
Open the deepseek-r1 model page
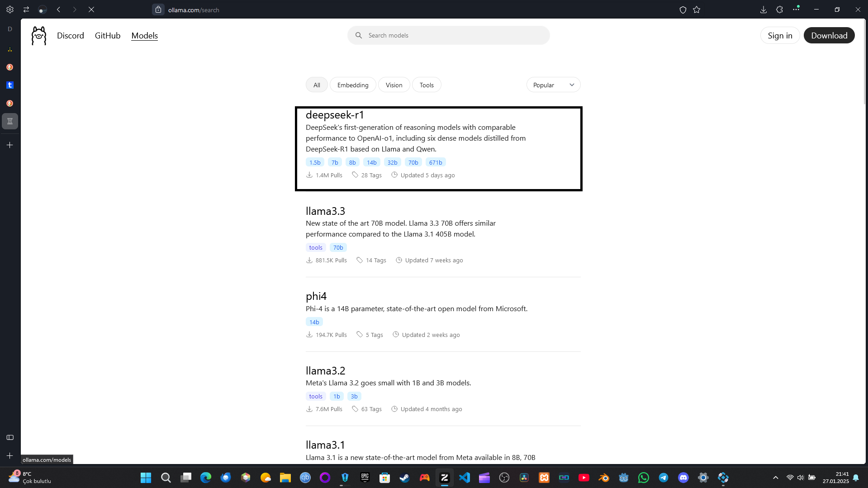tap(335, 115)
